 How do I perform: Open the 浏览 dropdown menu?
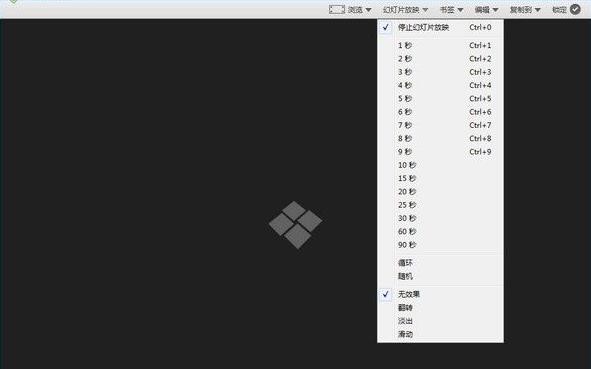pos(359,10)
